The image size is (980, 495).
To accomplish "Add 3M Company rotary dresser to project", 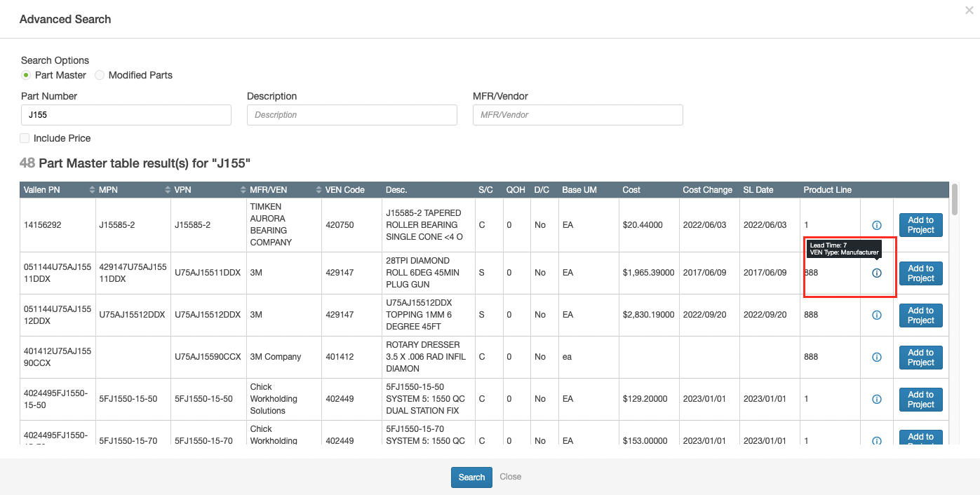I will (920, 357).
